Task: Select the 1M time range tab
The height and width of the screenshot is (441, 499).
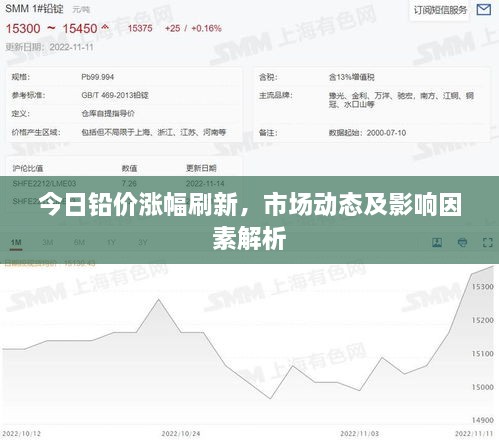Action: 16,242
